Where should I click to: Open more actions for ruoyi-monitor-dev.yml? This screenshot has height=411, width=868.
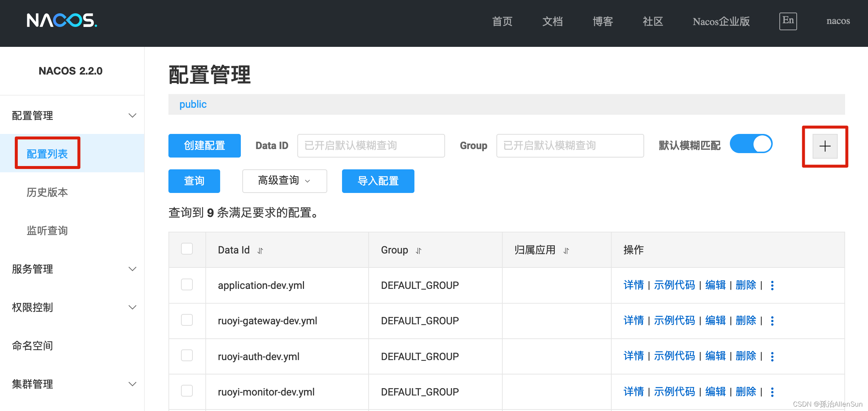click(x=772, y=392)
